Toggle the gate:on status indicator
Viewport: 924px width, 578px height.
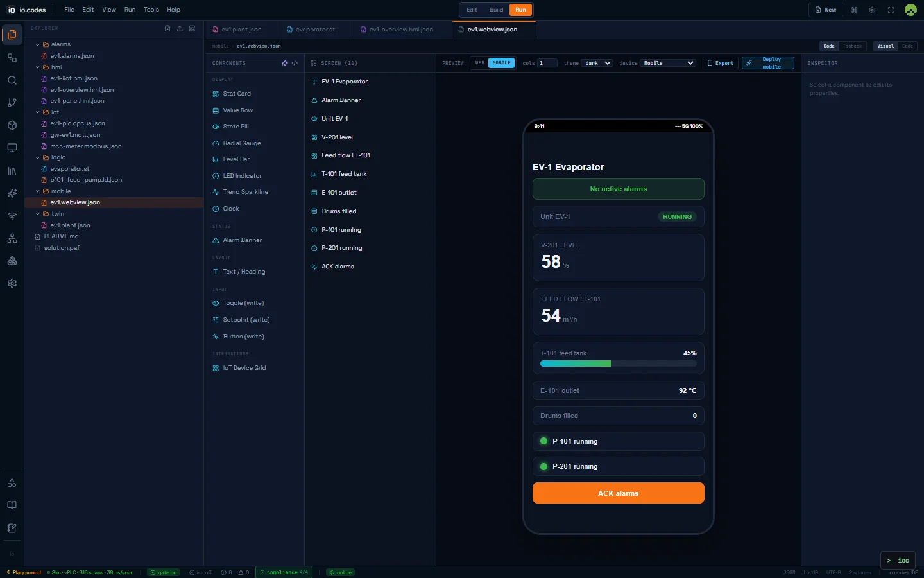(164, 572)
